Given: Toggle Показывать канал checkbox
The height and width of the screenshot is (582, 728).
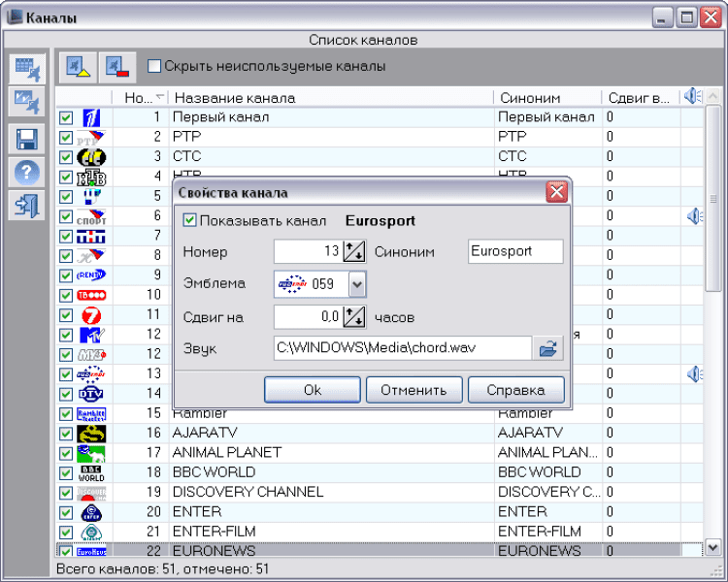Looking at the screenshot, I should click(189, 220).
